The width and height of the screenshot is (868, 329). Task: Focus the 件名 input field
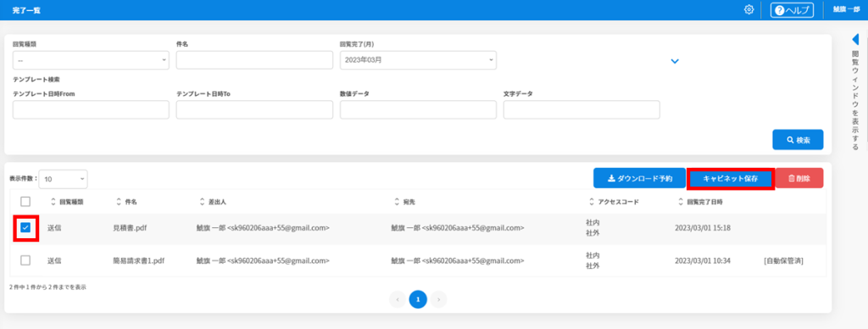(x=254, y=60)
